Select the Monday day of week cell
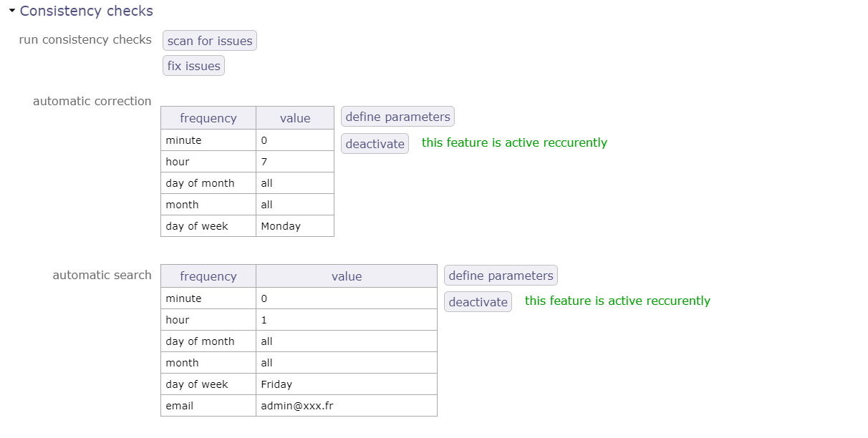Screen dimensions: 868x438 pos(294,226)
